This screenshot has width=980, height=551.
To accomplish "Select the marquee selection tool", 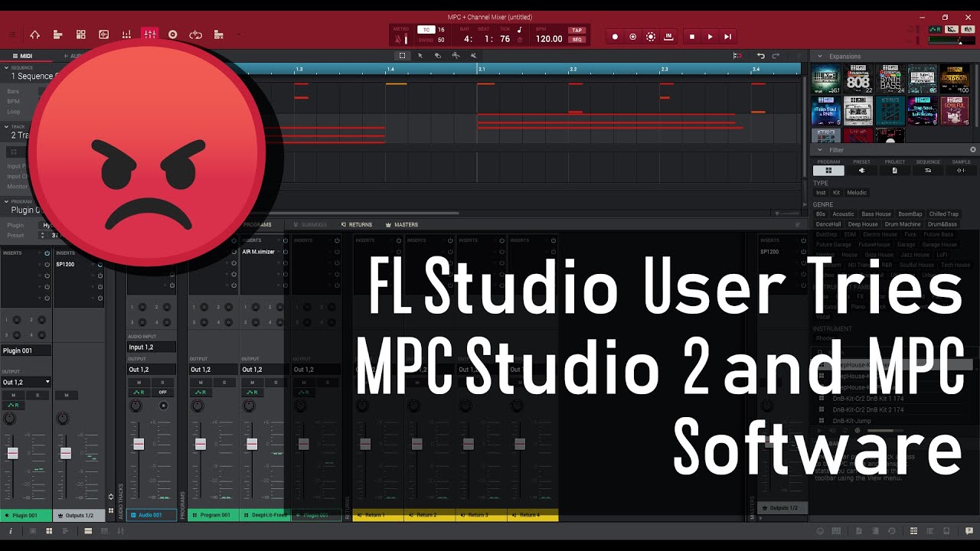I will [402, 56].
